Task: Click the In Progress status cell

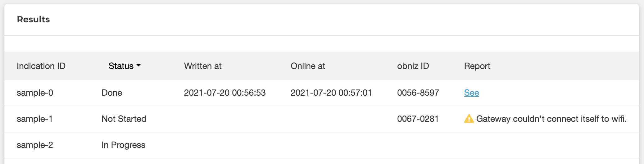Action: (123, 145)
